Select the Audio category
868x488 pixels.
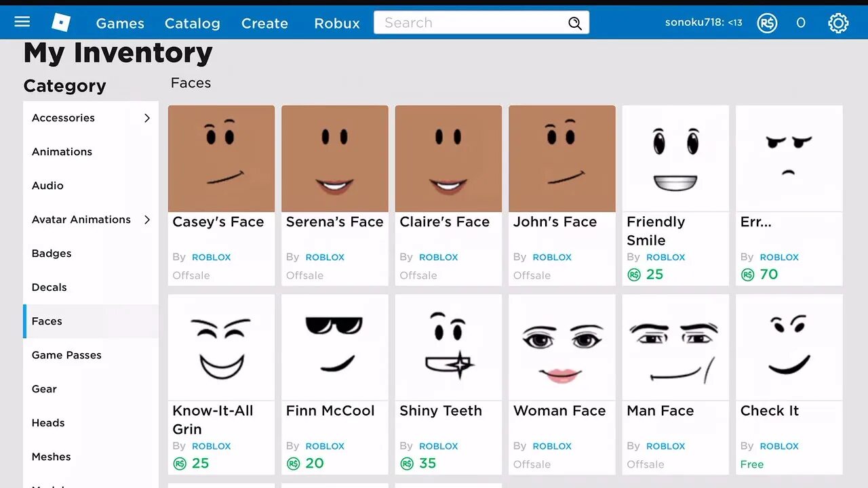91,186
